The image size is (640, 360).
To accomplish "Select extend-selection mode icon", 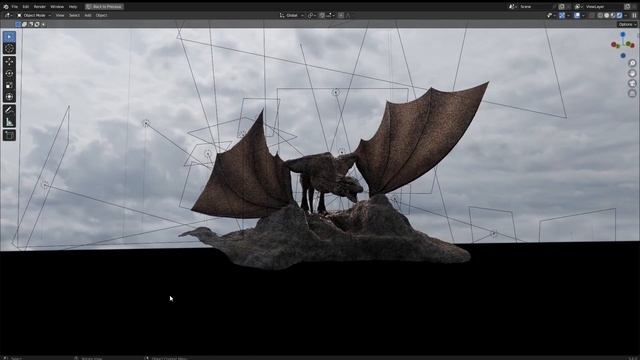I will (24, 24).
